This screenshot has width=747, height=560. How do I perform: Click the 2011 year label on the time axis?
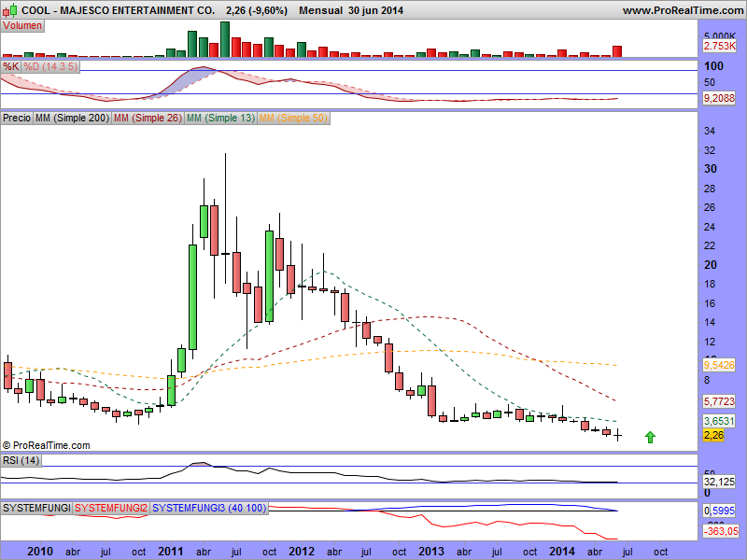(171, 552)
